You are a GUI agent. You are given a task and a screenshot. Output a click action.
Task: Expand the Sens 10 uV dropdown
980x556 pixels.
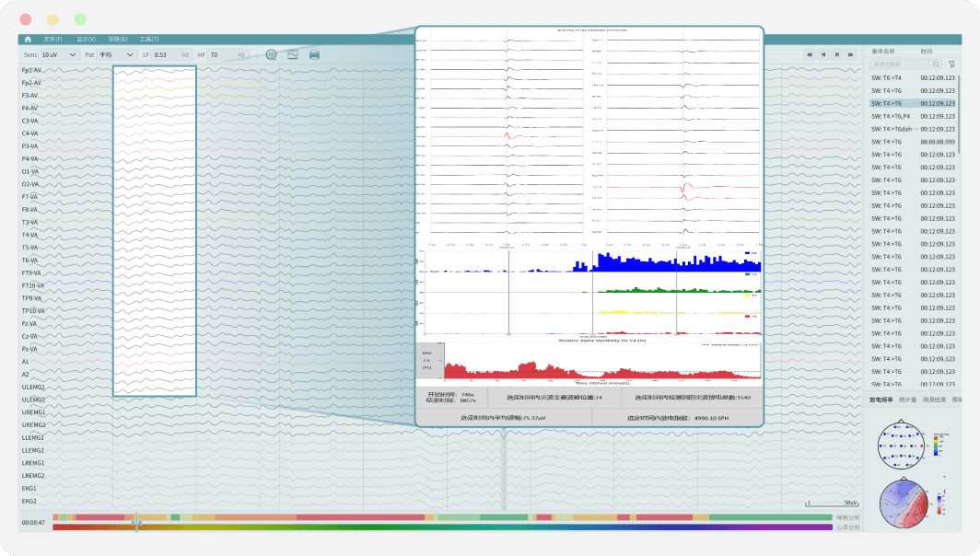pos(59,55)
